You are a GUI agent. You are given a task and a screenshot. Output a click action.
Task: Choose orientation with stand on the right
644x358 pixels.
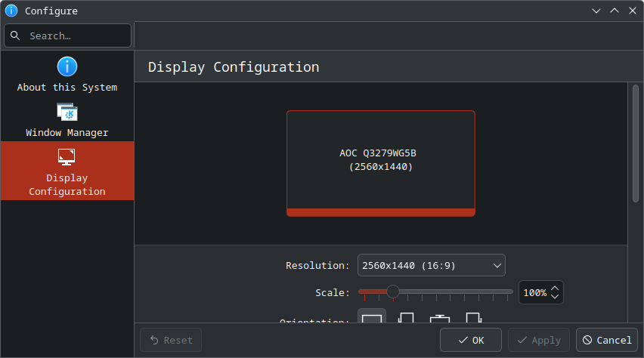[x=474, y=317]
